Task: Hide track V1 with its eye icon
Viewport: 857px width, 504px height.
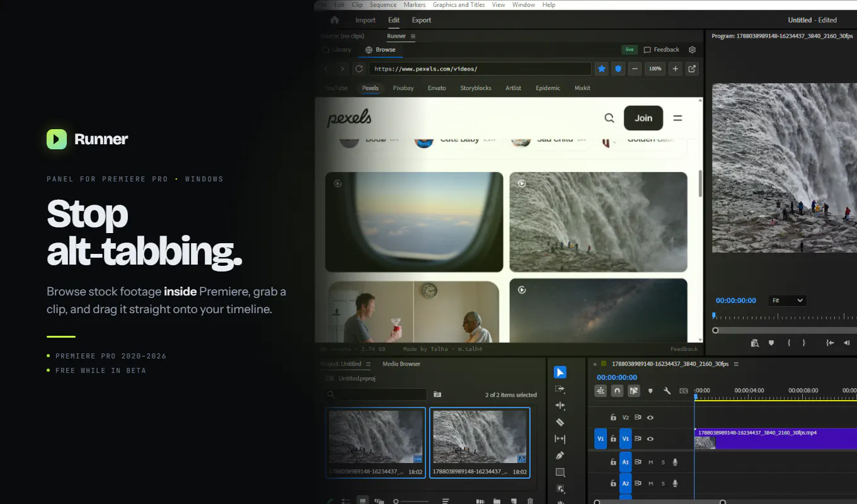Action: coord(650,438)
